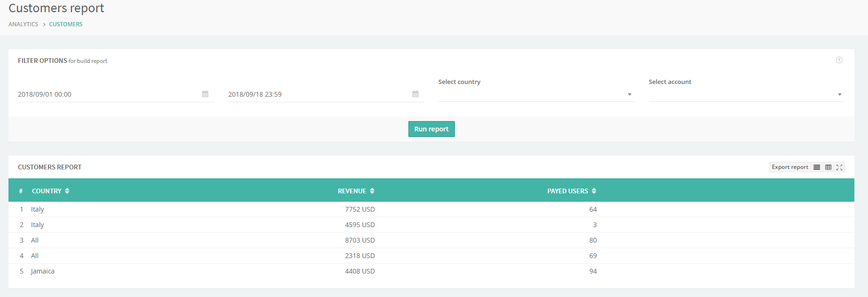Go to the Analytics breadcrumb link
Image resolution: width=868 pixels, height=297 pixels.
pos(23,24)
